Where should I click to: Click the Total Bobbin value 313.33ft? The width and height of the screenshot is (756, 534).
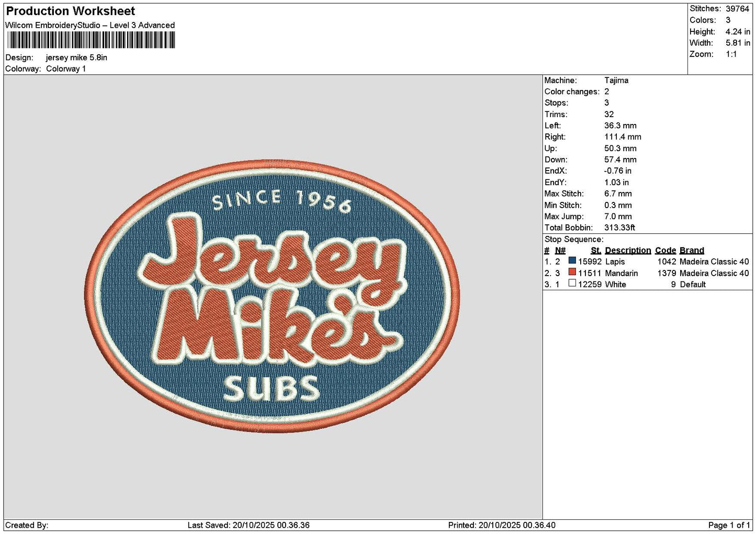(620, 228)
